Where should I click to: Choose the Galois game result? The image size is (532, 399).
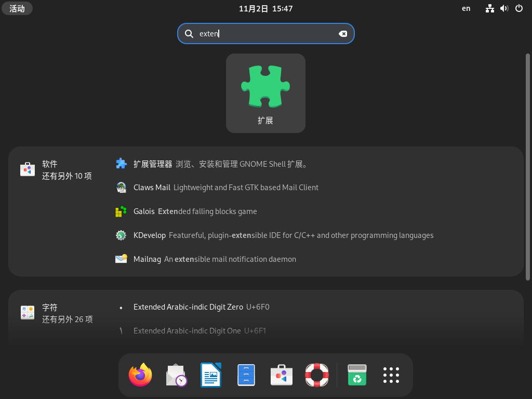coord(144,211)
